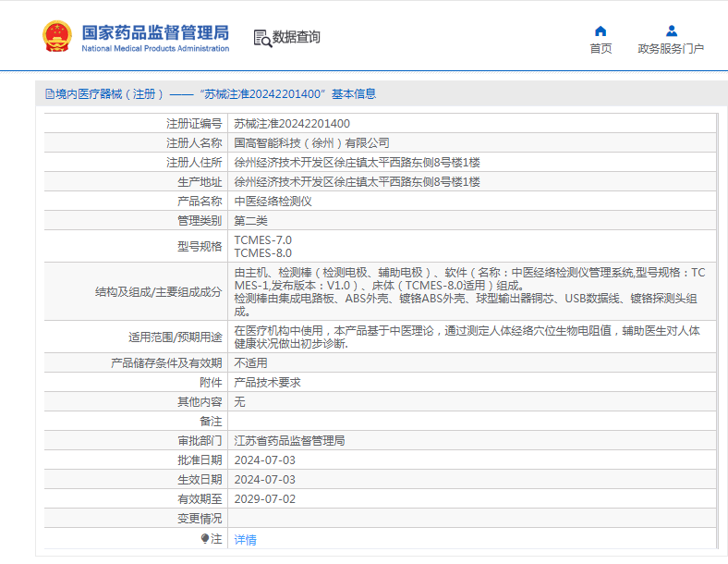Click storage condition value 不适用
The width and height of the screenshot is (728, 564).
point(250,362)
